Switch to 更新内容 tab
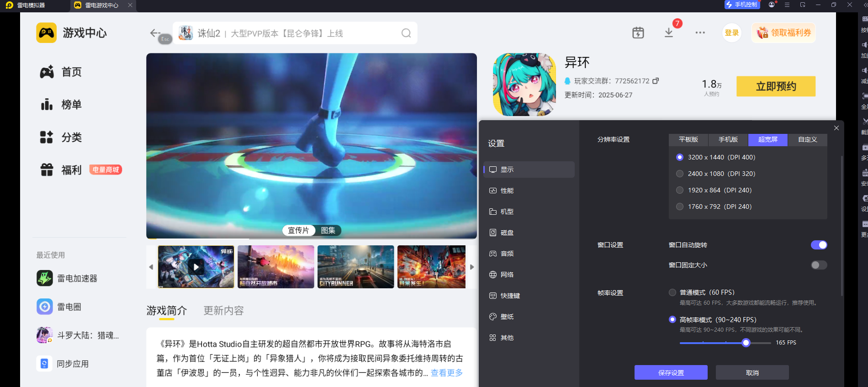The height and width of the screenshot is (387, 868). 223,311
